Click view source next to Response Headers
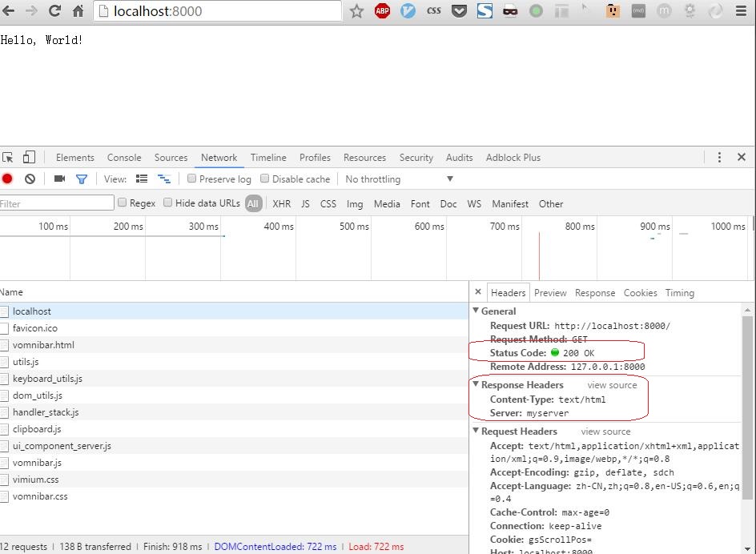 [x=612, y=385]
